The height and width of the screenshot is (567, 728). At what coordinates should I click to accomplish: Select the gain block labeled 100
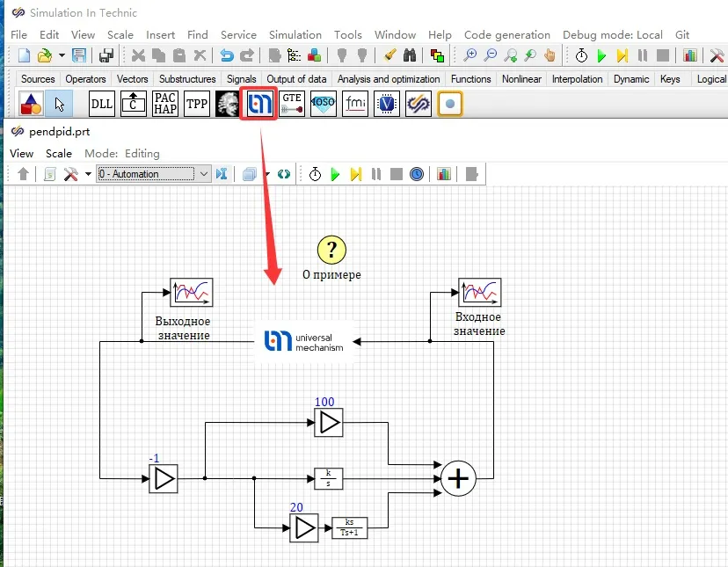tap(329, 423)
